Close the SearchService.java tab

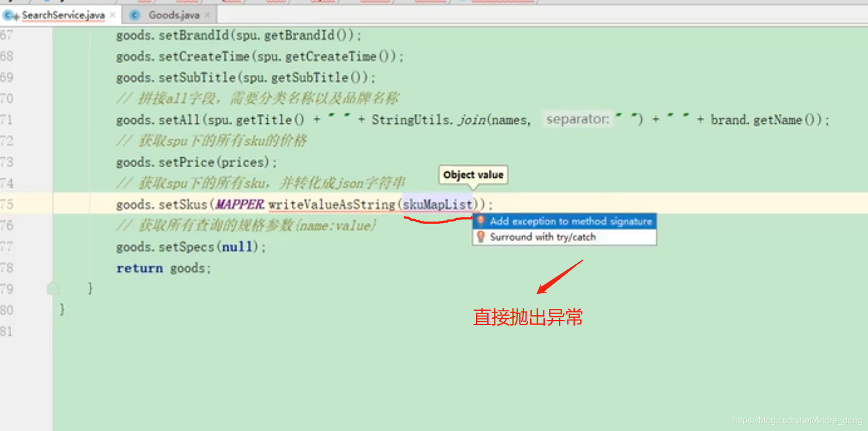point(113,15)
